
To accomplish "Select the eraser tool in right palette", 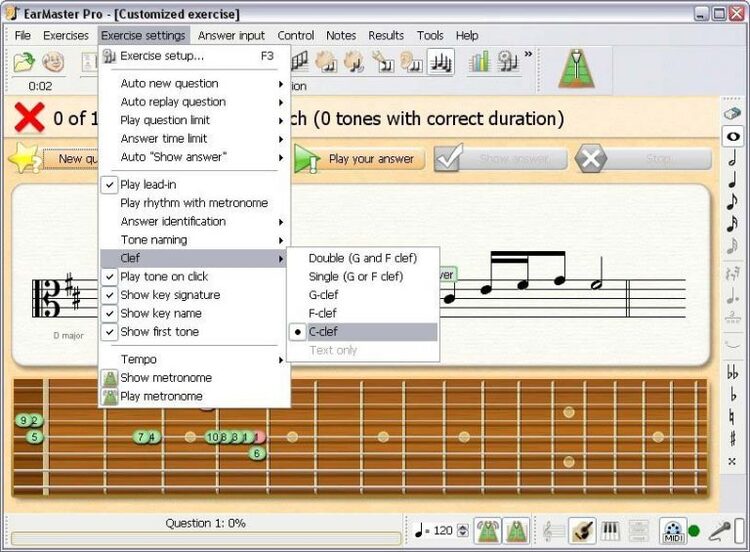I will [732, 113].
